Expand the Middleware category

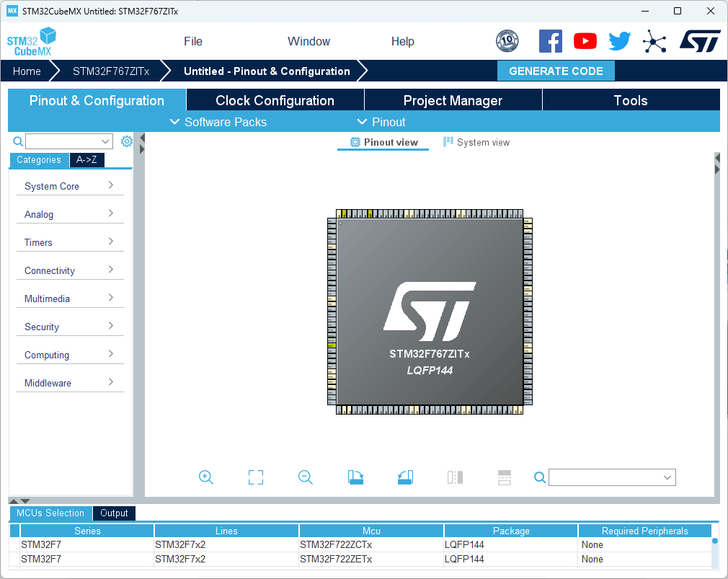click(x=70, y=383)
